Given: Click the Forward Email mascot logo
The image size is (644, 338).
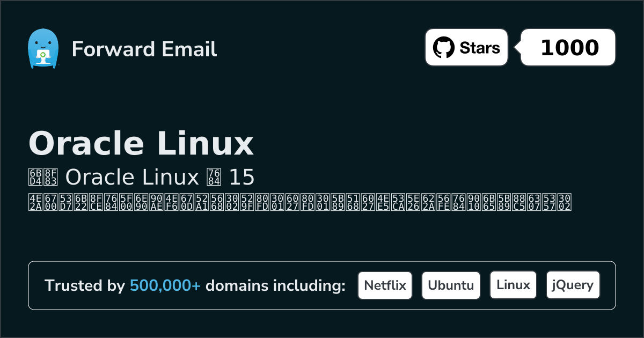Looking at the screenshot, I should tap(42, 49).
